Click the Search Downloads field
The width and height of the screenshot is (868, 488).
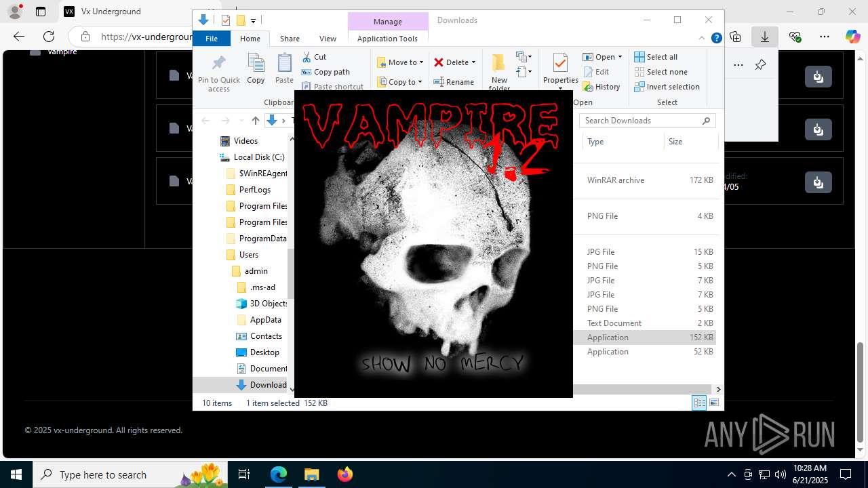tap(647, 121)
